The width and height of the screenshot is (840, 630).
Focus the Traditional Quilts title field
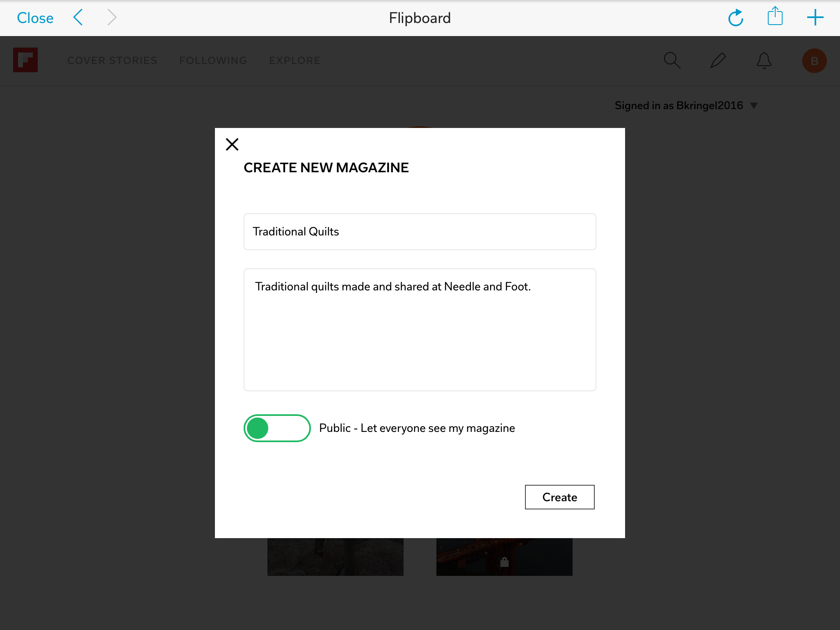pos(420,232)
